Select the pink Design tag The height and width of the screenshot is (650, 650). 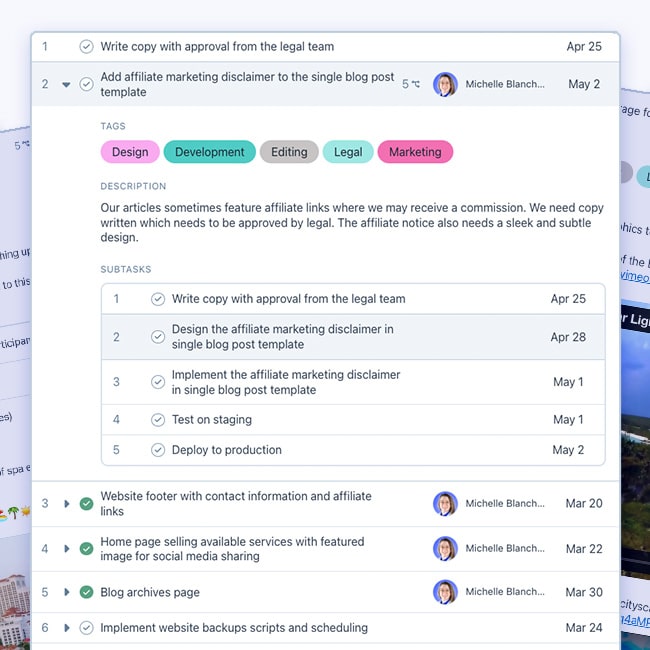coord(130,152)
